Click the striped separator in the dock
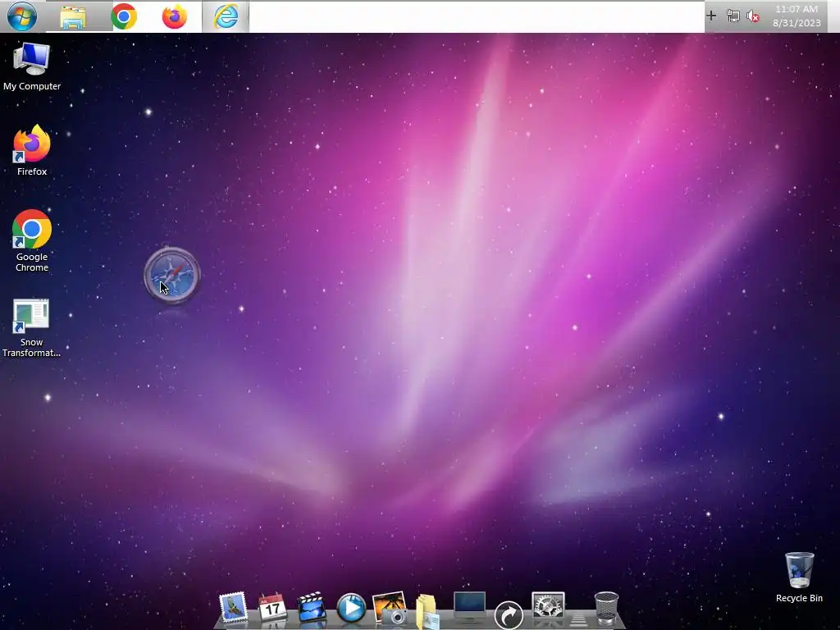840x630 pixels. [578, 620]
